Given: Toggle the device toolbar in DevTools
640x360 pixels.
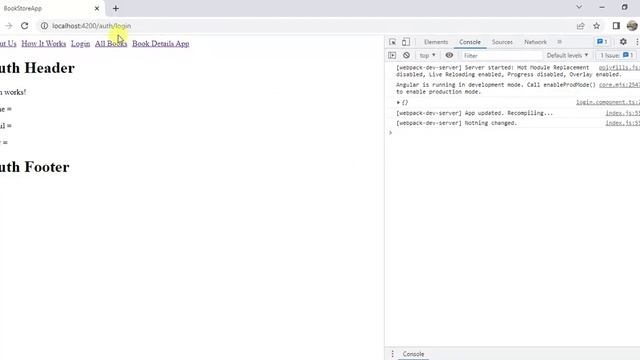Looking at the screenshot, I should pos(406,42).
